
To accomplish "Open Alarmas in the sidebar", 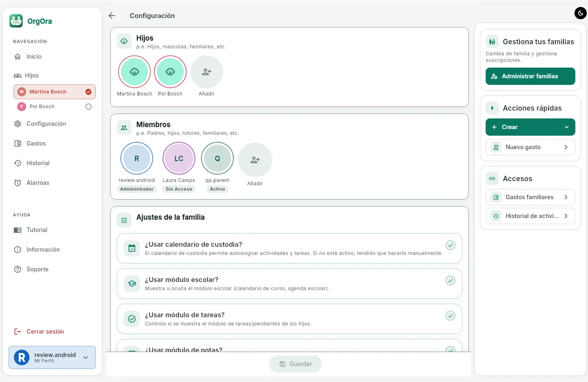I will tap(32, 183).
